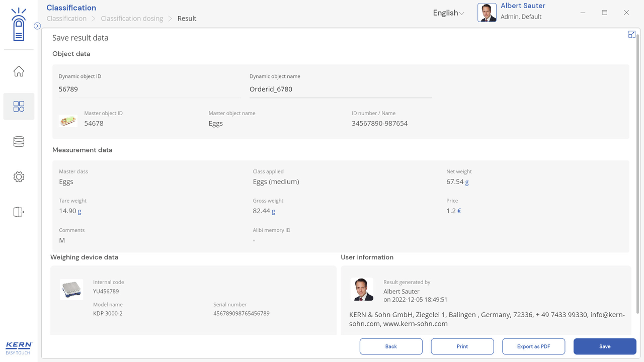This screenshot has width=644, height=362.
Task: Click the KERN Easy Touch logo
Action: (19, 348)
